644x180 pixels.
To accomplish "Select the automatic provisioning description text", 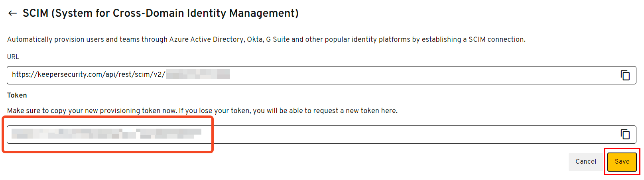I will tap(266, 39).
